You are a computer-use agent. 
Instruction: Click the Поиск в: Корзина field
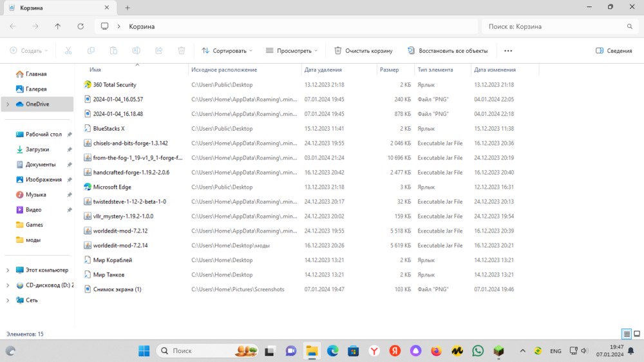tap(560, 26)
